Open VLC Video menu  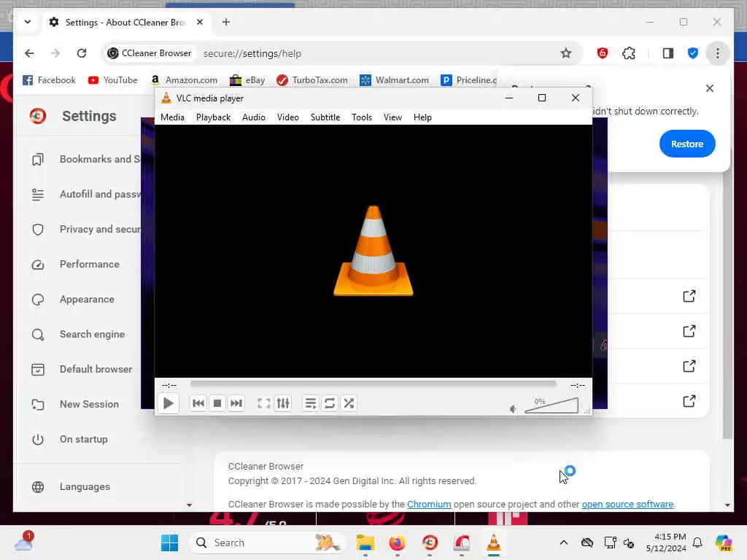click(287, 117)
